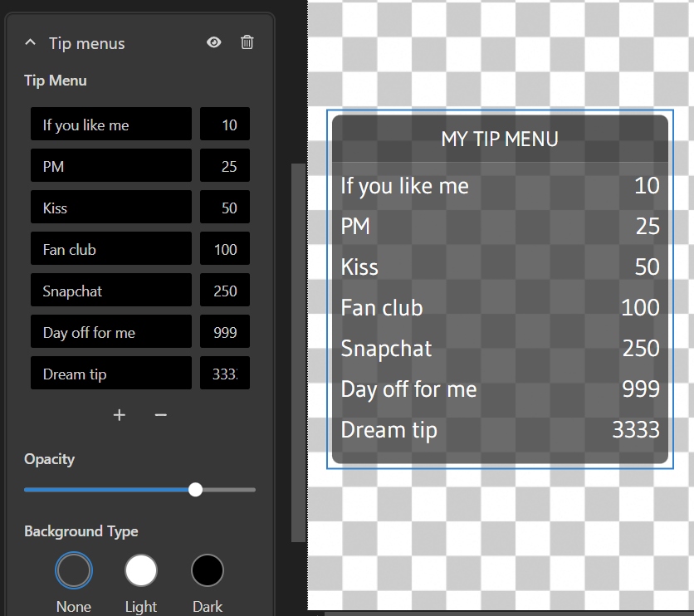Delete the Tip menus widget using trash icon
Screen dimensions: 694x616
(x=247, y=42)
